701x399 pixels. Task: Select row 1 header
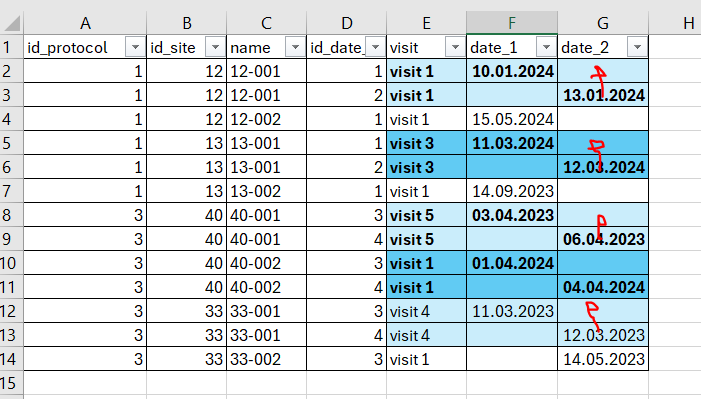pyautogui.click(x=12, y=47)
